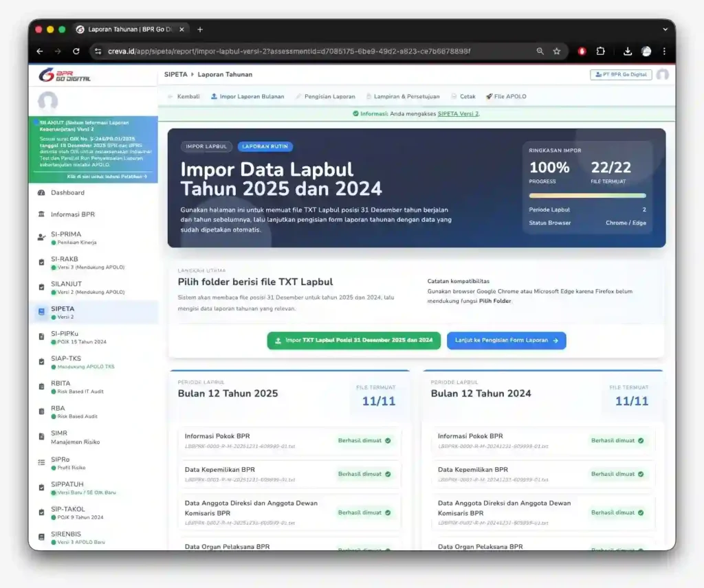Click the import progress bar
This screenshot has height=588, width=704.
tap(587, 195)
